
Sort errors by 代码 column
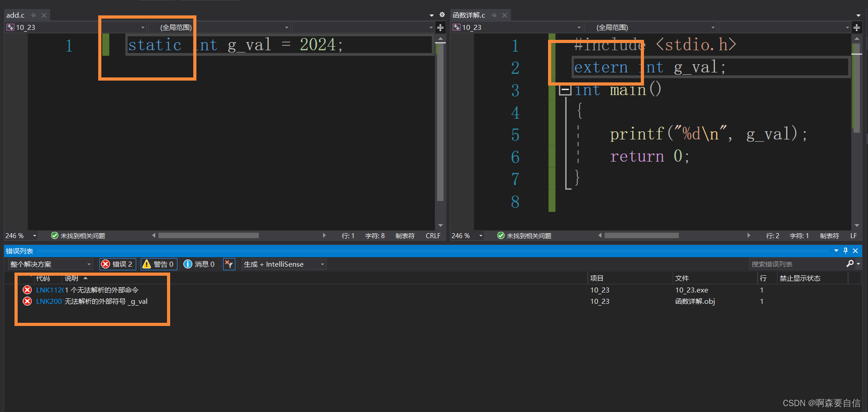point(43,278)
